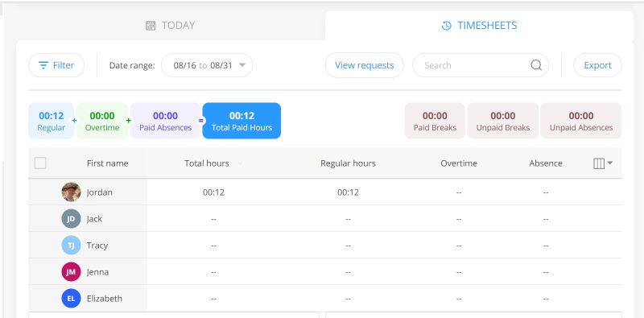Select the Regular hours summary card
Image resolution: width=644 pixels, height=318 pixels.
point(51,121)
